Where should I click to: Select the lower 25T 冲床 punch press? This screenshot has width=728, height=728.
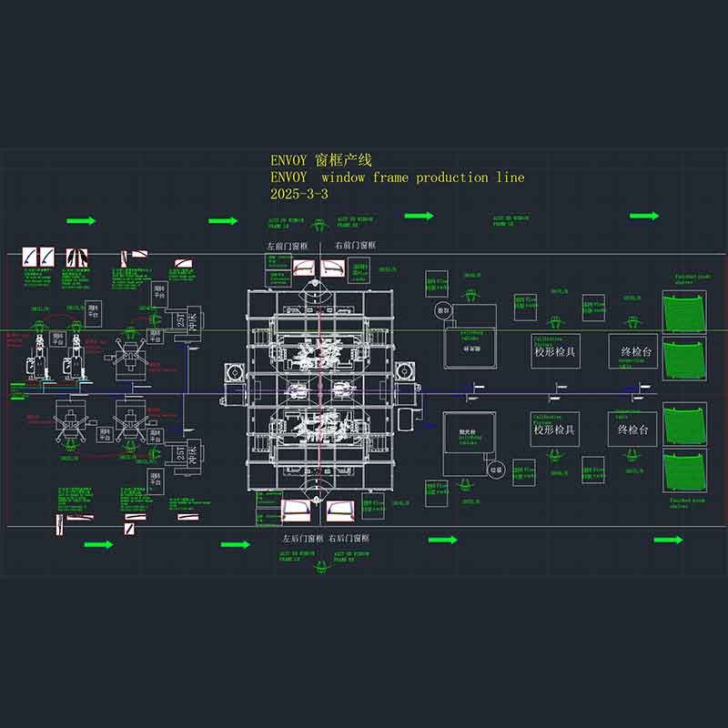click(x=187, y=456)
